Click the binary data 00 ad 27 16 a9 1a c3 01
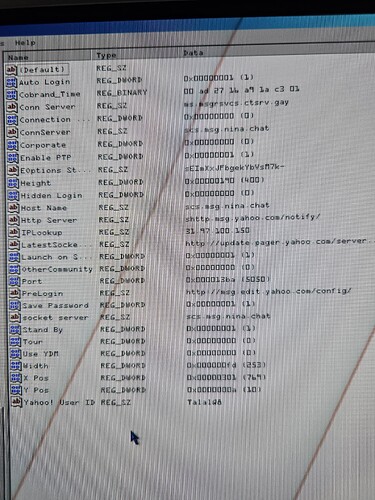Viewport: 375px width, 500px height. pyautogui.click(x=242, y=90)
